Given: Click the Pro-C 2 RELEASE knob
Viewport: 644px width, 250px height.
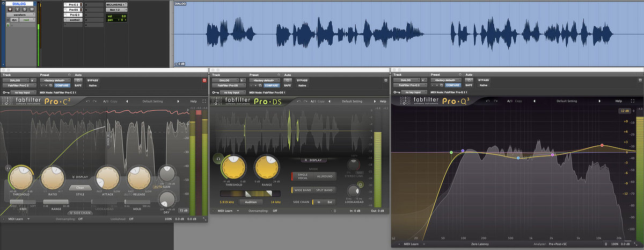Looking at the screenshot, I should coord(139,178).
